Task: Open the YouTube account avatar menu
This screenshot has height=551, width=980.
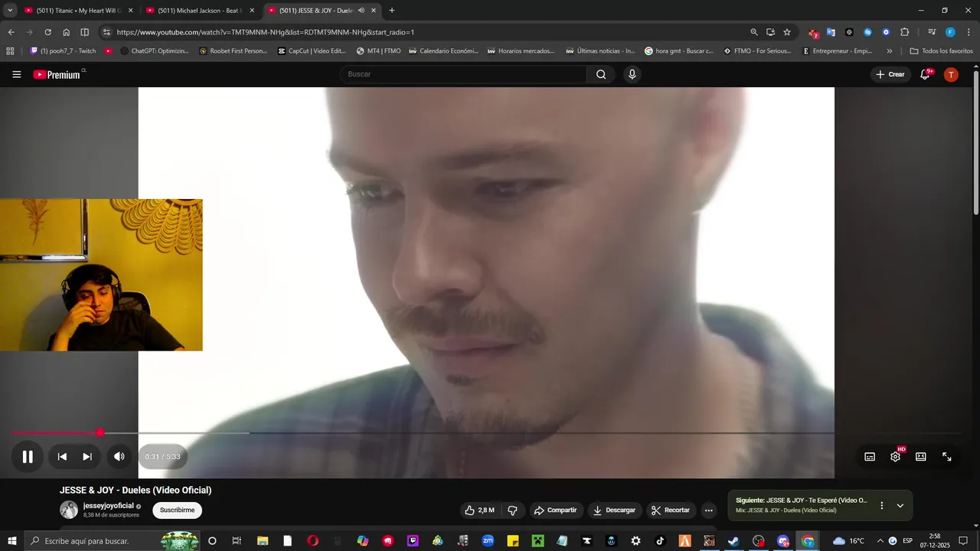Action: tap(951, 74)
